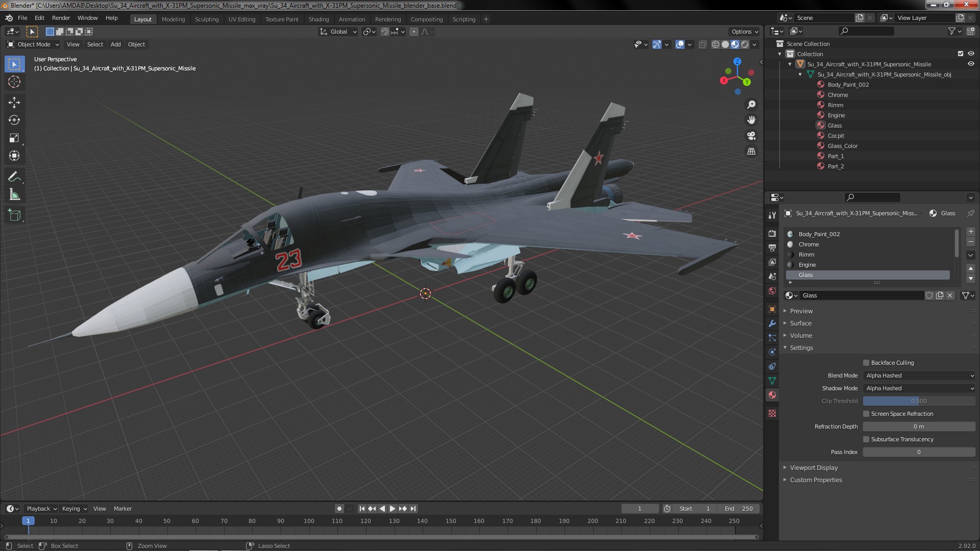Enable Backface Culling checkbox
The width and height of the screenshot is (980, 551).
[x=866, y=363]
